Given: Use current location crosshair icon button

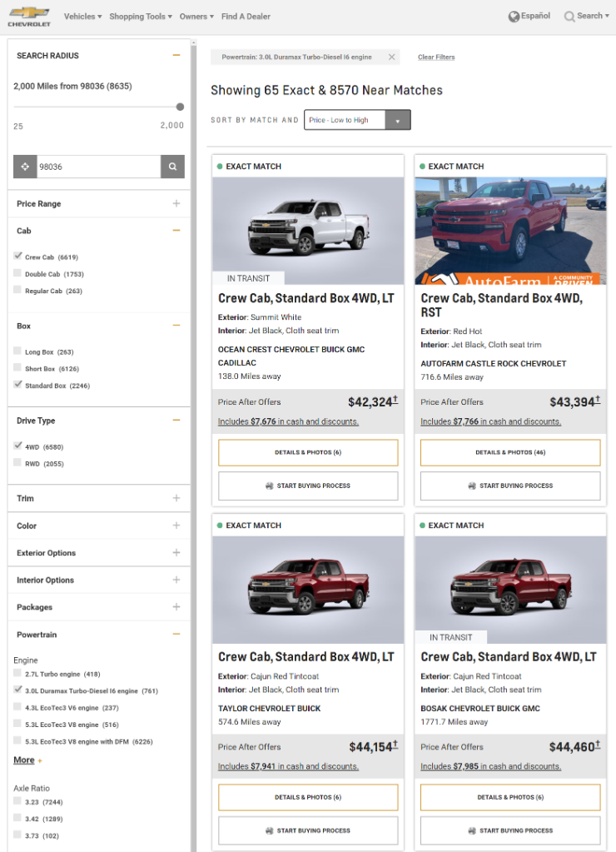Looking at the screenshot, I should point(25,167).
